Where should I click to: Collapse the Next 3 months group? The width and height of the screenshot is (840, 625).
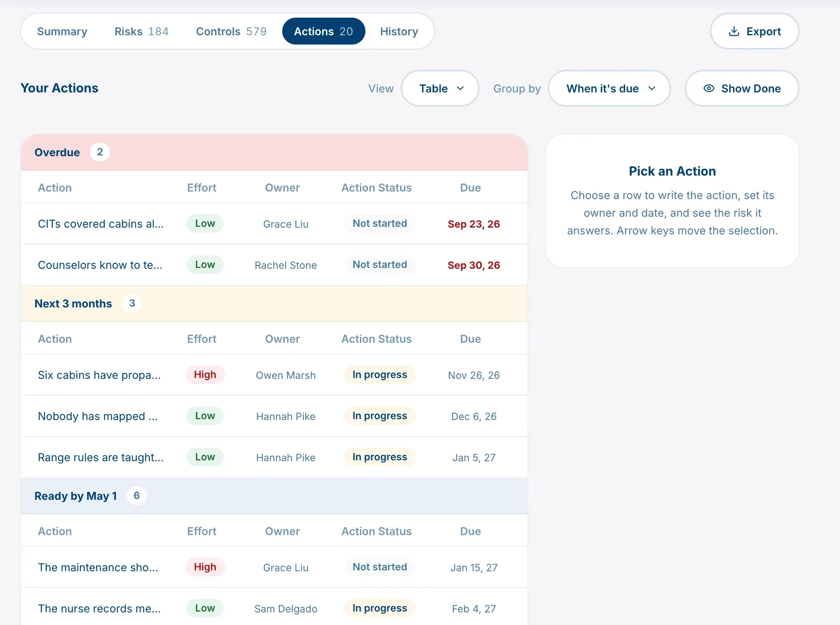(x=274, y=303)
